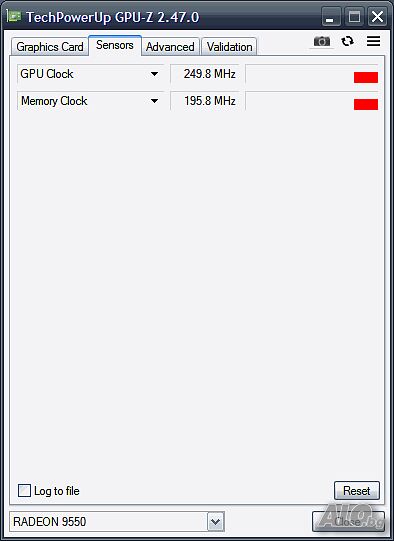Click the 249.8 MHz GPU clock value

(x=209, y=74)
